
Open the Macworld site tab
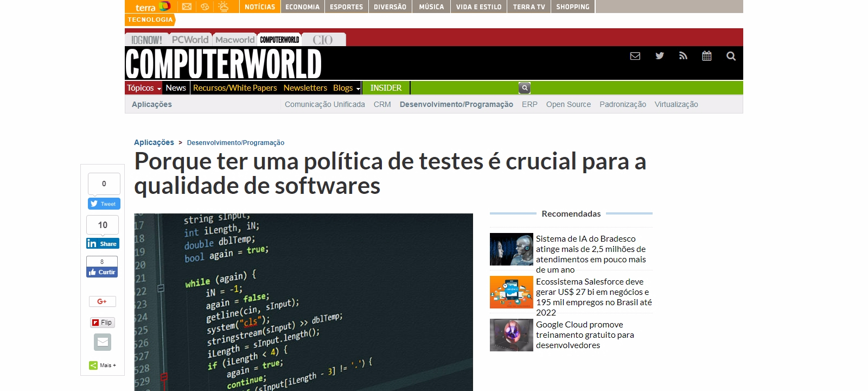pyautogui.click(x=234, y=40)
